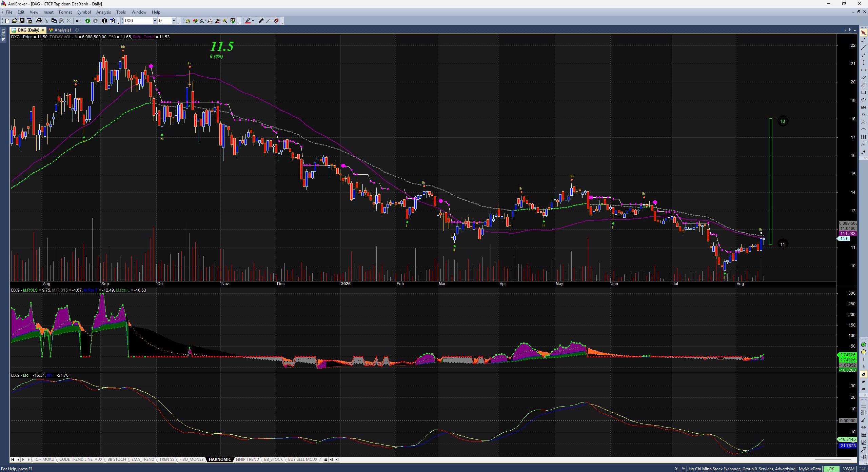Image resolution: width=868 pixels, height=472 pixels.
Task: Select the Triangle drawing tool
Action: pos(863,115)
